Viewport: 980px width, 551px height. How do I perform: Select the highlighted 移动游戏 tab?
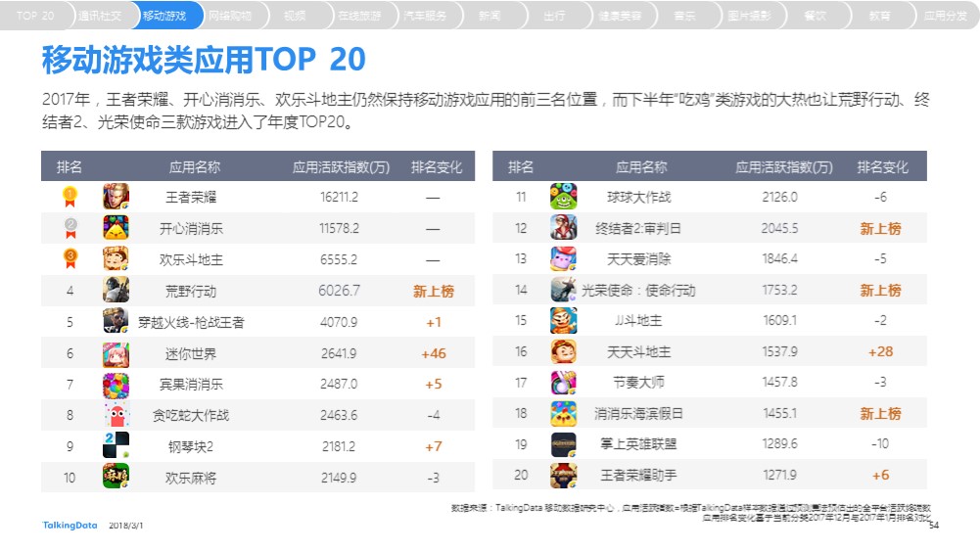(x=164, y=16)
